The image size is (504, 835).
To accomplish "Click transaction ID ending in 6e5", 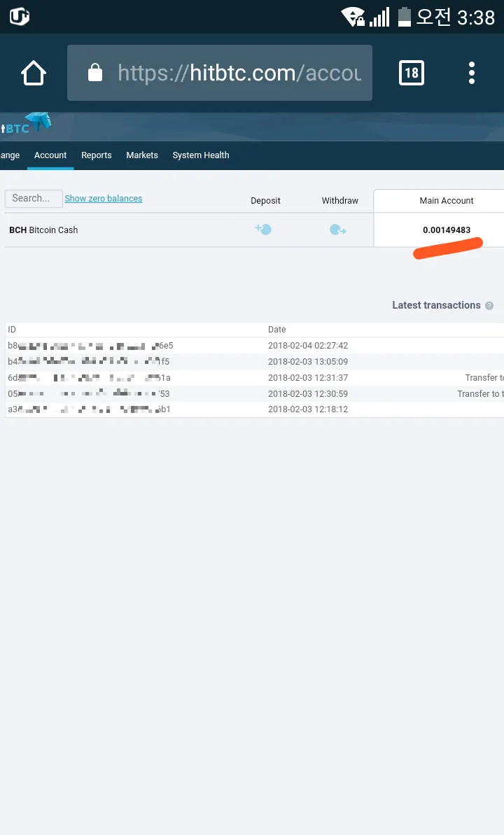I will pos(90,346).
